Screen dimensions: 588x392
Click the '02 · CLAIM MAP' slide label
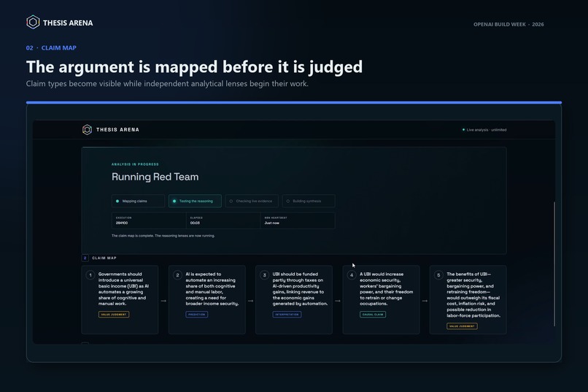[x=51, y=48]
